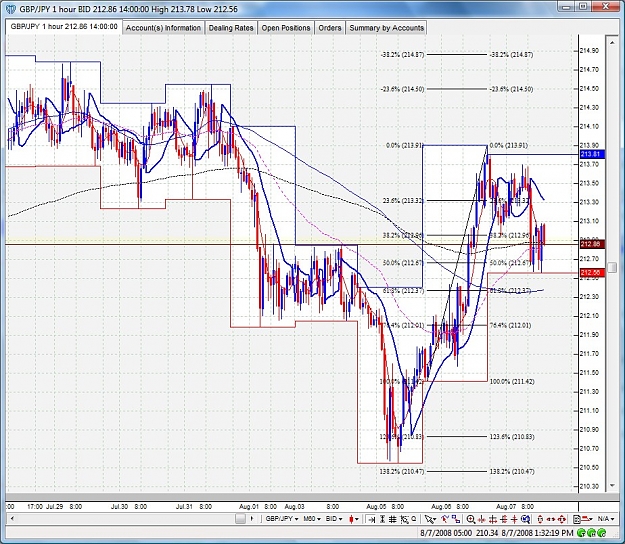
Task: Click the application logo in the title bar
Action: click(x=11, y=9)
